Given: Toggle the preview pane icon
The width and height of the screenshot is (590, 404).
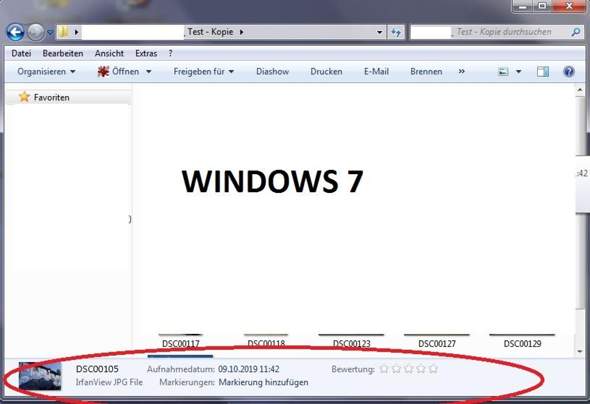Looking at the screenshot, I should 543,71.
